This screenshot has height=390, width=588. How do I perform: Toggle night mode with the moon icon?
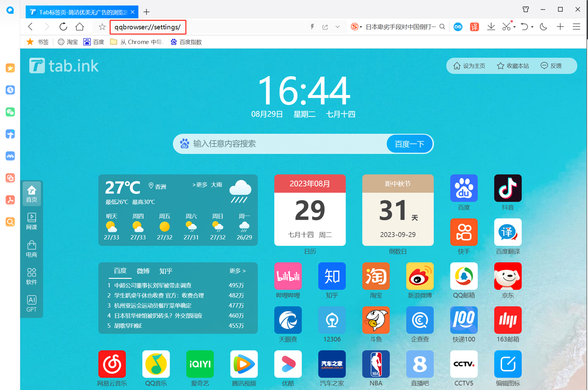point(543,27)
